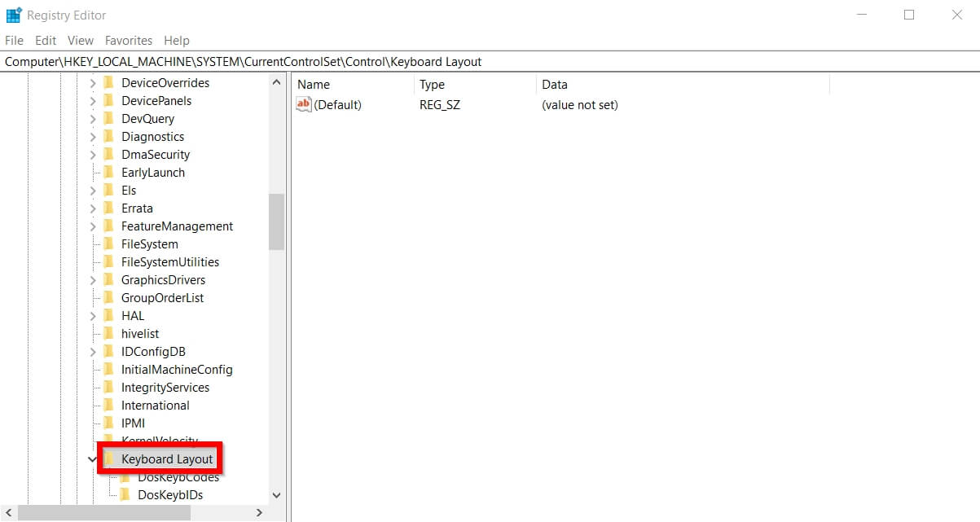
Task: Collapse the Keyboard Layout key
Action: pyautogui.click(x=91, y=458)
